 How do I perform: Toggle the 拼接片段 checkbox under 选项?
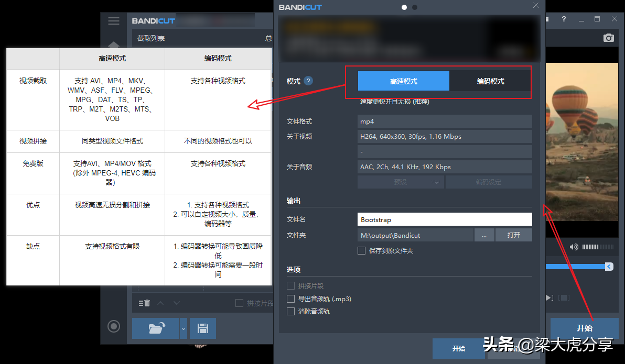pos(290,285)
